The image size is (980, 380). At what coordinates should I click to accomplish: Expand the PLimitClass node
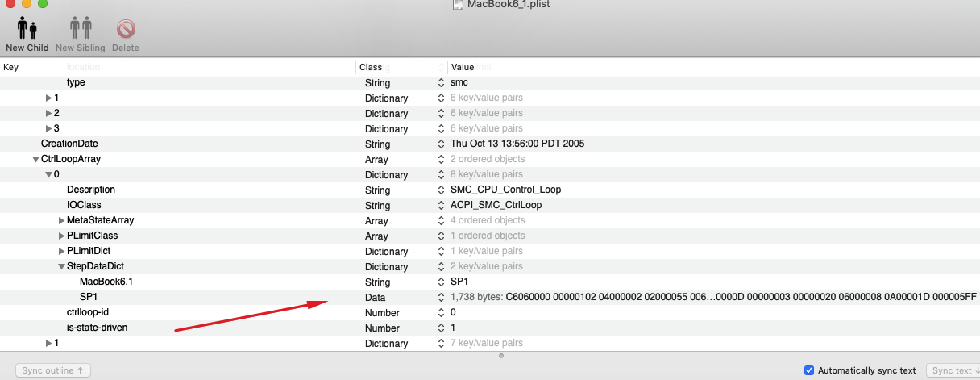tap(62, 236)
